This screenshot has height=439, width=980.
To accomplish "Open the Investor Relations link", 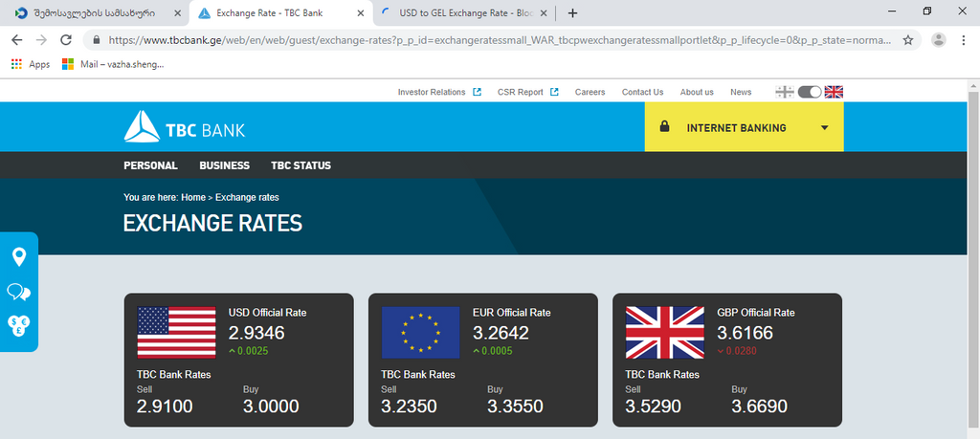I will pos(439,92).
